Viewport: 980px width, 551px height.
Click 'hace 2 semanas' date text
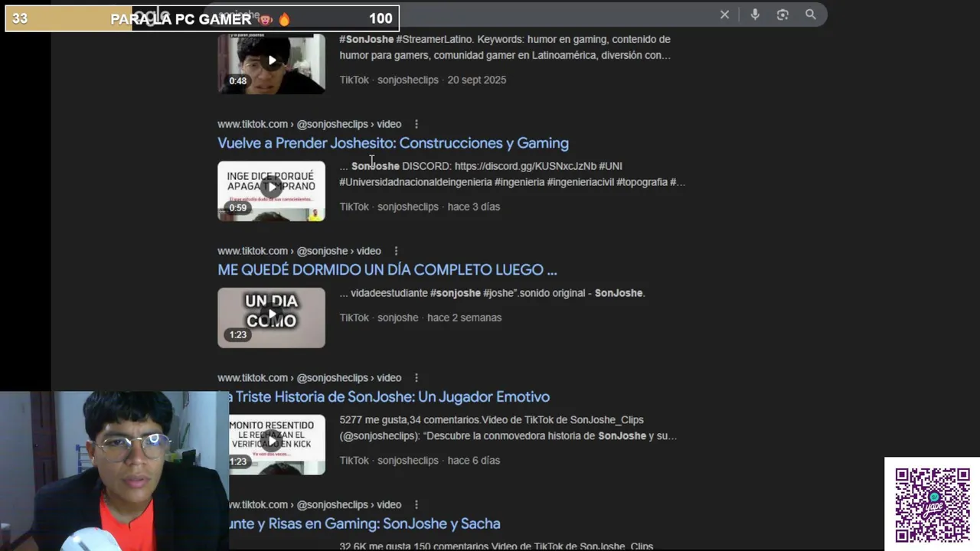point(464,318)
